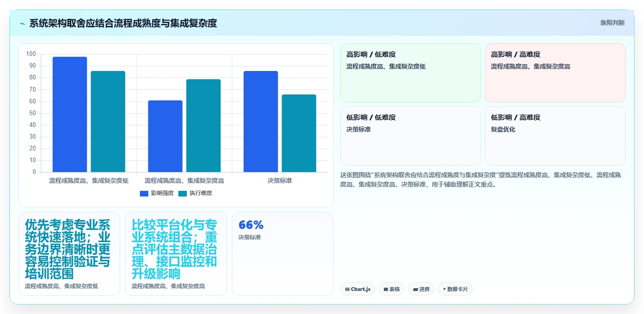Click the sparkle icon in the 数据卡片 chip
The height and width of the screenshot is (314, 644).
445,289
